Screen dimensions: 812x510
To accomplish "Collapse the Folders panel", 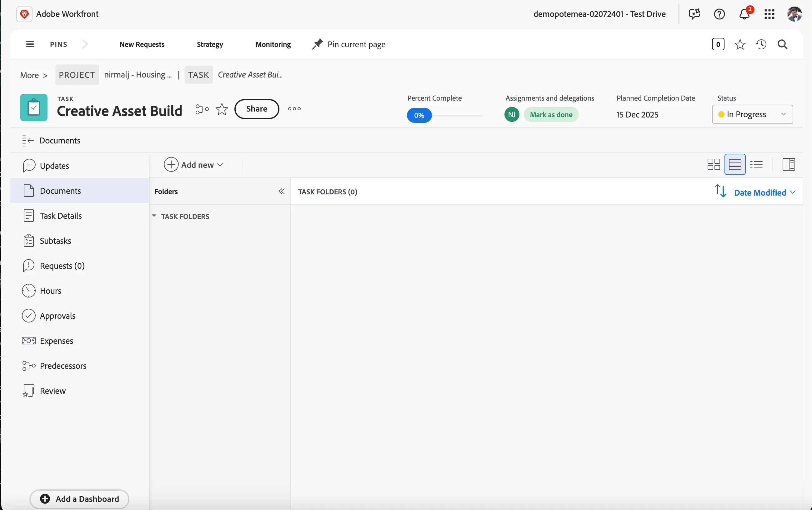I will (x=282, y=192).
